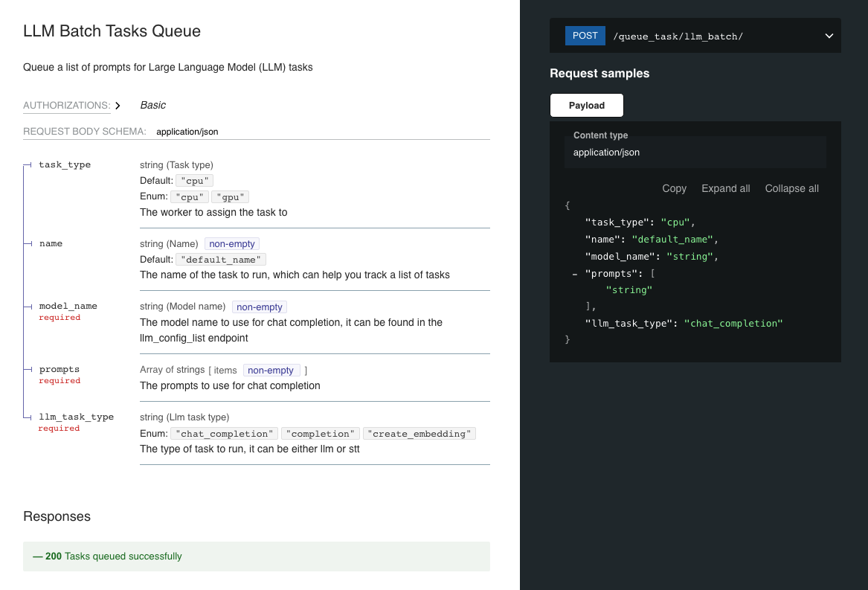Click the "gpu" enum value
868x590 pixels.
(230, 196)
